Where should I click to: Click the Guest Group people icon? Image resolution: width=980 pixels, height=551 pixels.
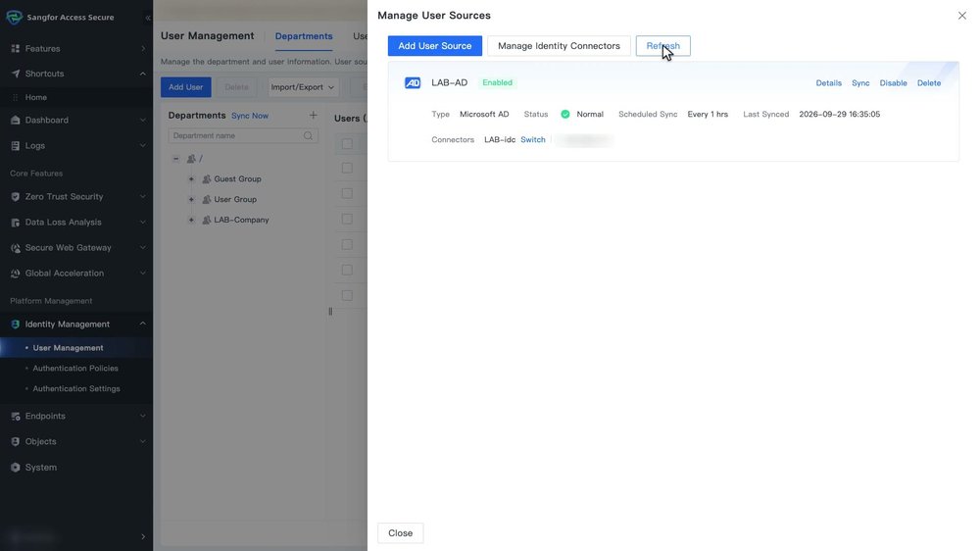click(206, 178)
